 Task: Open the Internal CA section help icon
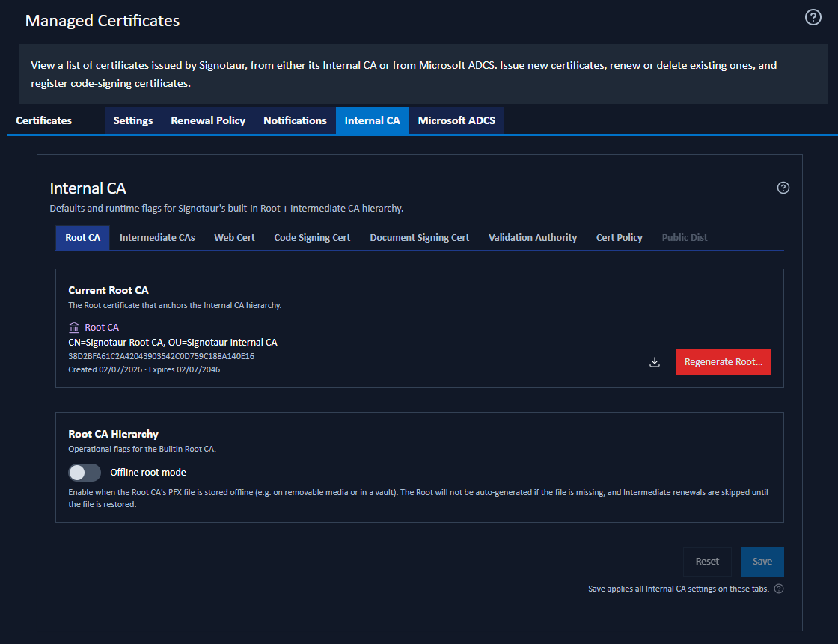click(783, 188)
